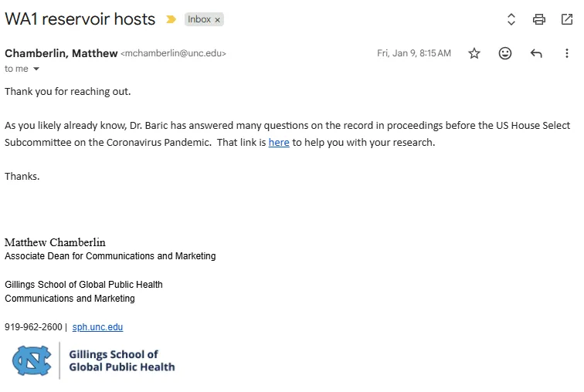Click the phone number 919-962-2600
This screenshot has width=584, height=392.
point(33,327)
